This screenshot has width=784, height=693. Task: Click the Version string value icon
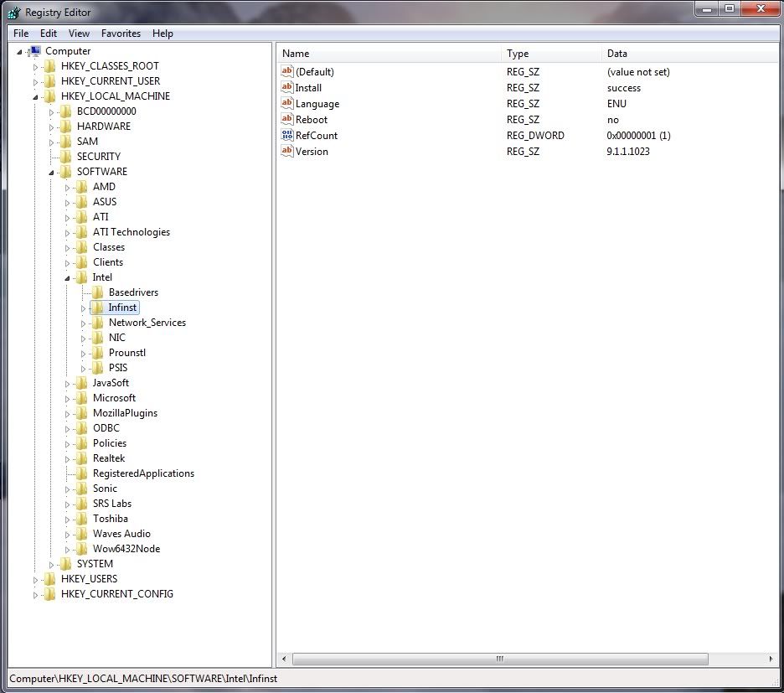[287, 151]
